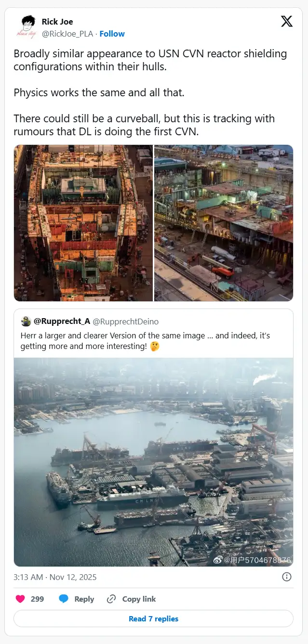The image size is (308, 644).
Task: Click the copy link chain icon
Action: click(111, 599)
